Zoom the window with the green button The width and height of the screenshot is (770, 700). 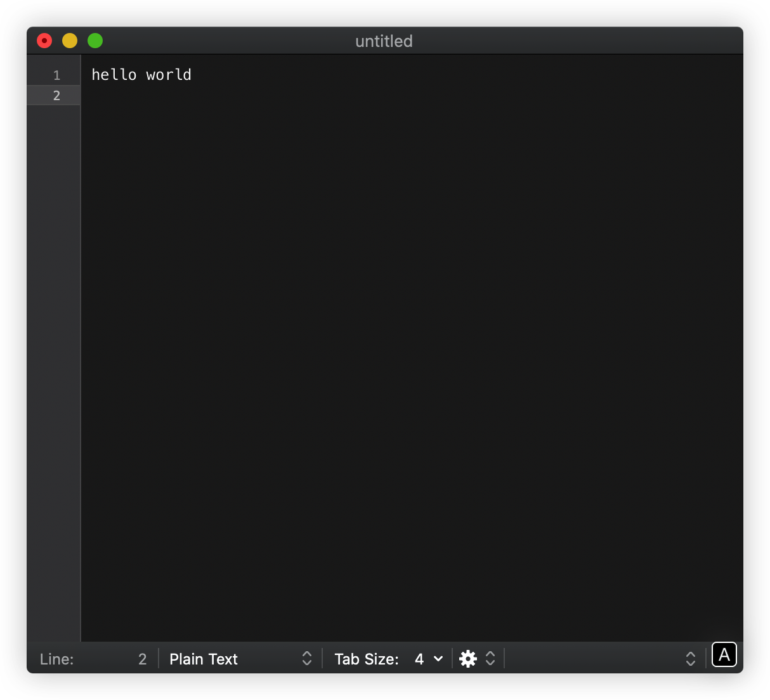point(95,41)
